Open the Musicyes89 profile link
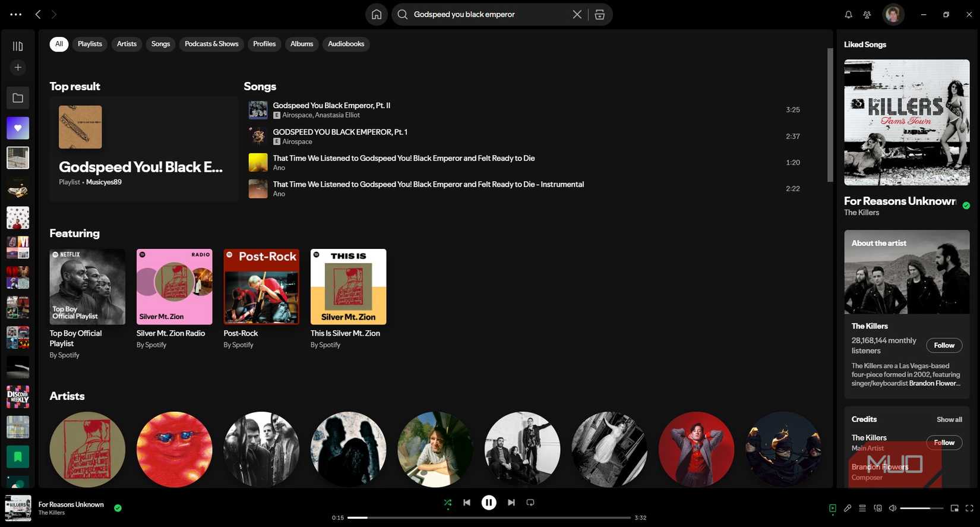This screenshot has height=527, width=980. 104,182
